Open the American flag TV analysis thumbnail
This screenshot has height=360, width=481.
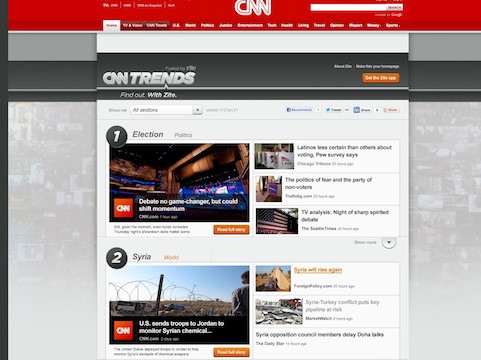[x=277, y=221]
